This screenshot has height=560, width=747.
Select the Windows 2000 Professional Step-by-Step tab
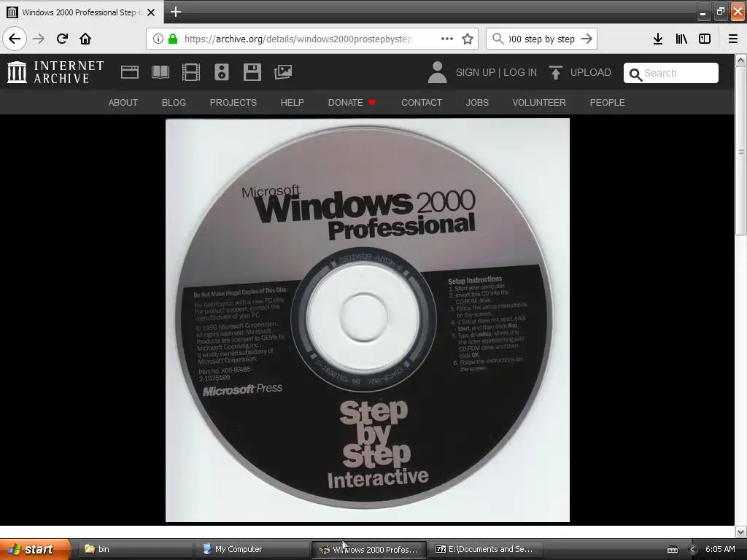click(x=82, y=12)
